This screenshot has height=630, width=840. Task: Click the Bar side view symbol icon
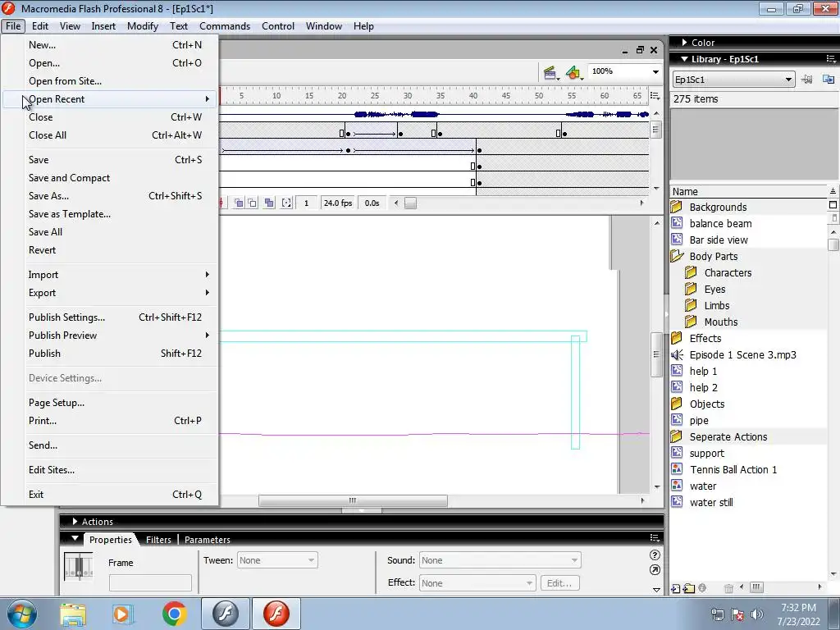pyautogui.click(x=677, y=240)
